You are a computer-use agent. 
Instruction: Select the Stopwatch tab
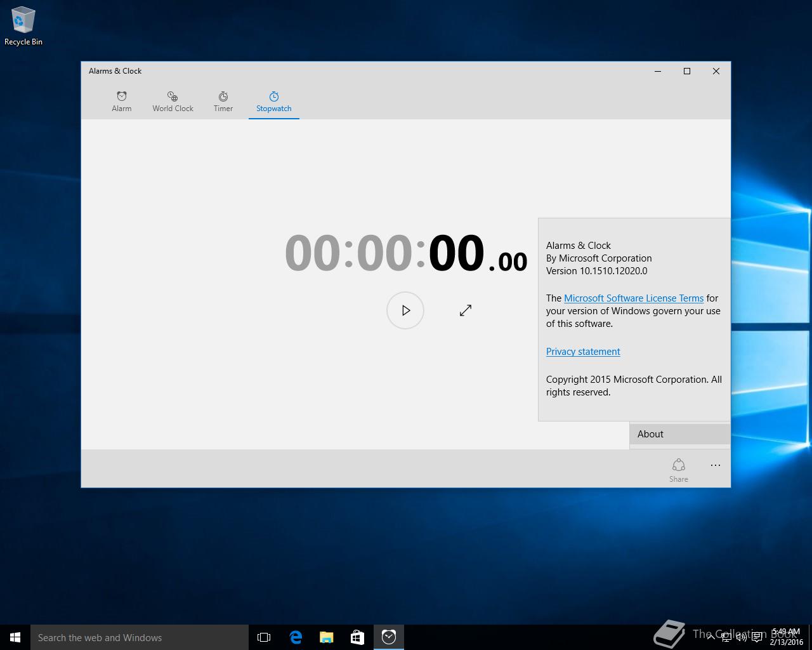tap(274, 102)
